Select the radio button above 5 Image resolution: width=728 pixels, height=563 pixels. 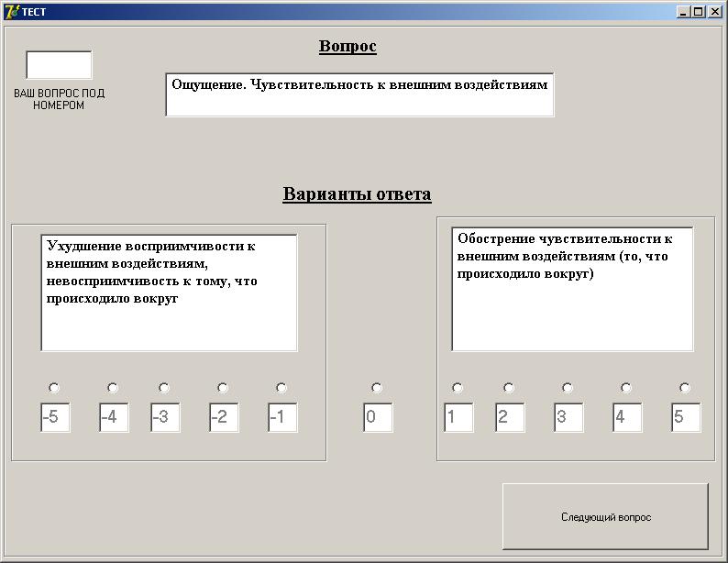[x=685, y=388]
